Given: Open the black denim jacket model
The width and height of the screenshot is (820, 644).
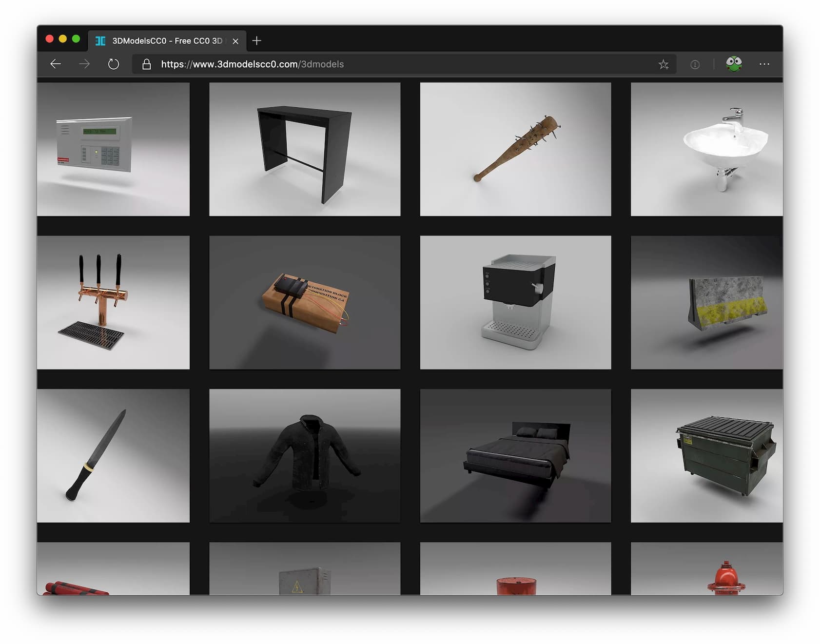Looking at the screenshot, I should (x=305, y=456).
